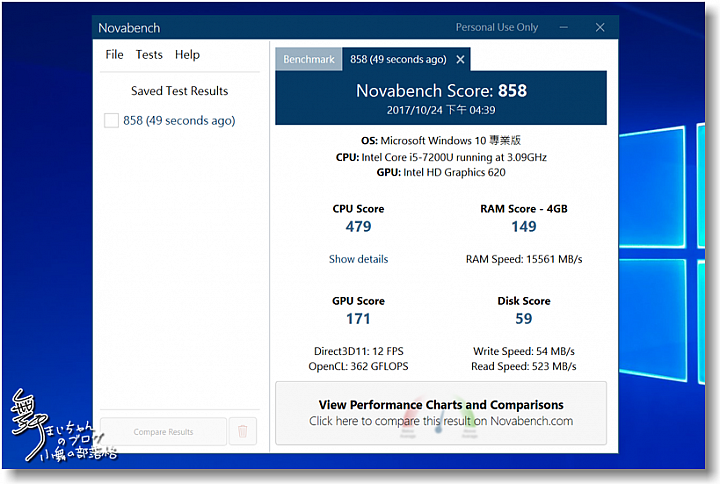Click the Direct3D11: 12 FPS text
Image resolution: width=720 pixels, height=484 pixels.
pos(359,351)
